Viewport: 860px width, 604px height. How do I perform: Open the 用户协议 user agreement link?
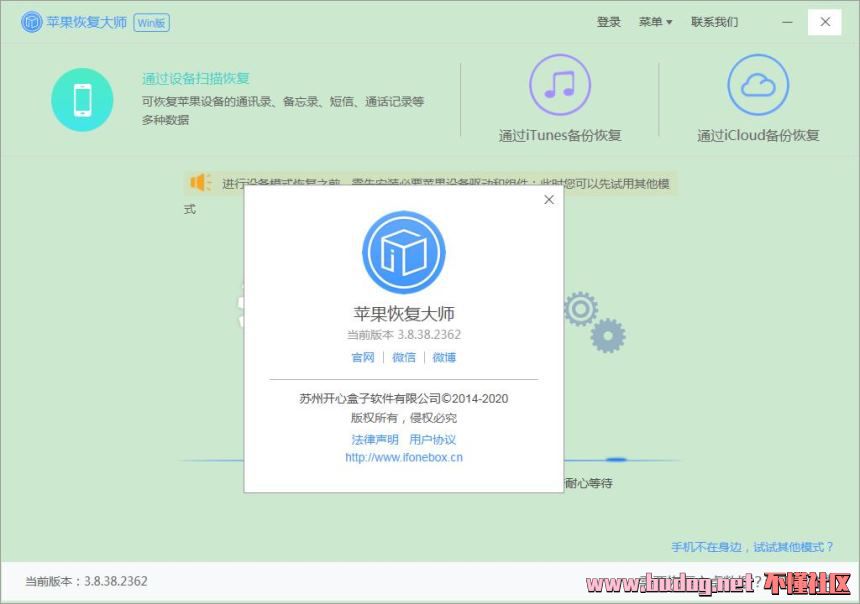(x=433, y=439)
